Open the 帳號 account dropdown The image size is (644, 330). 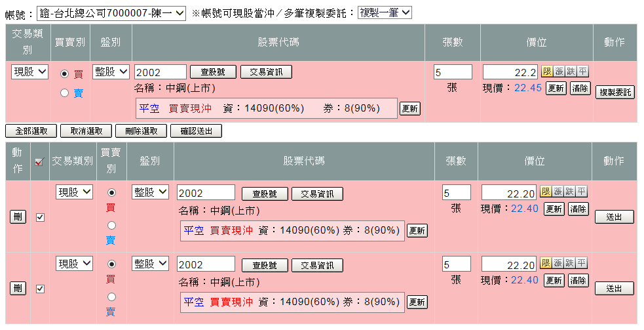click(113, 13)
